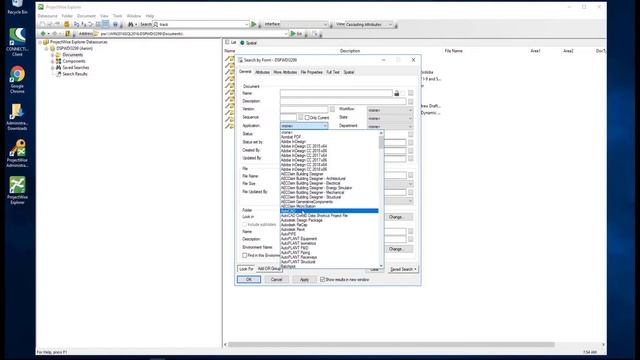Click the green run-search arrow beside Search box

pyautogui.click(x=254, y=24)
